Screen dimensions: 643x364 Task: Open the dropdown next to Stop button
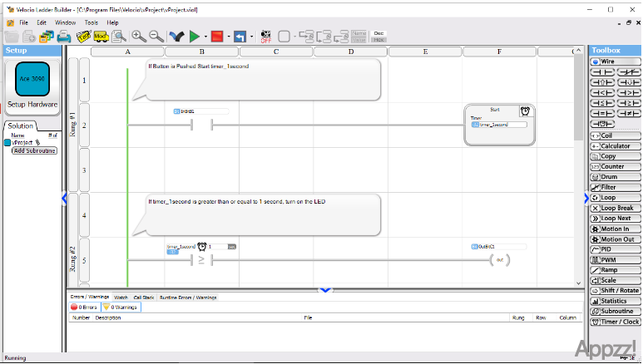229,37
